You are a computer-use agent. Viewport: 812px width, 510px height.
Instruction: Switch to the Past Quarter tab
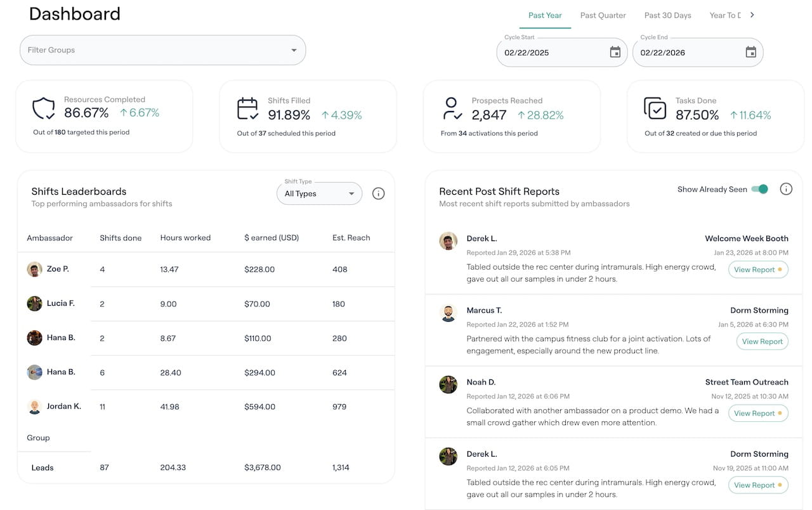[x=603, y=15]
